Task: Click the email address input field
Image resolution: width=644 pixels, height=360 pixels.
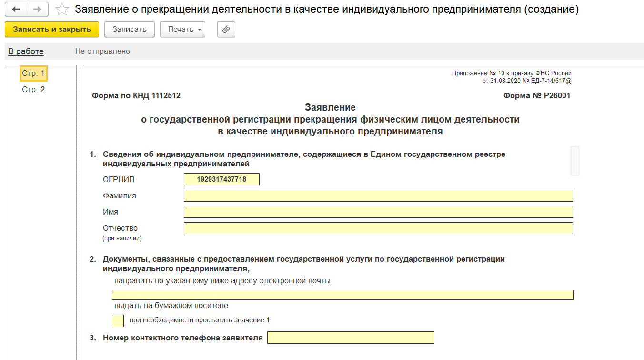Action: 342,295
